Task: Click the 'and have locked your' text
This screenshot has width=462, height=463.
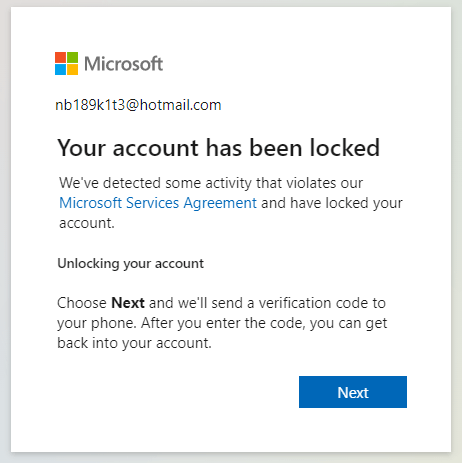Action: (332, 203)
